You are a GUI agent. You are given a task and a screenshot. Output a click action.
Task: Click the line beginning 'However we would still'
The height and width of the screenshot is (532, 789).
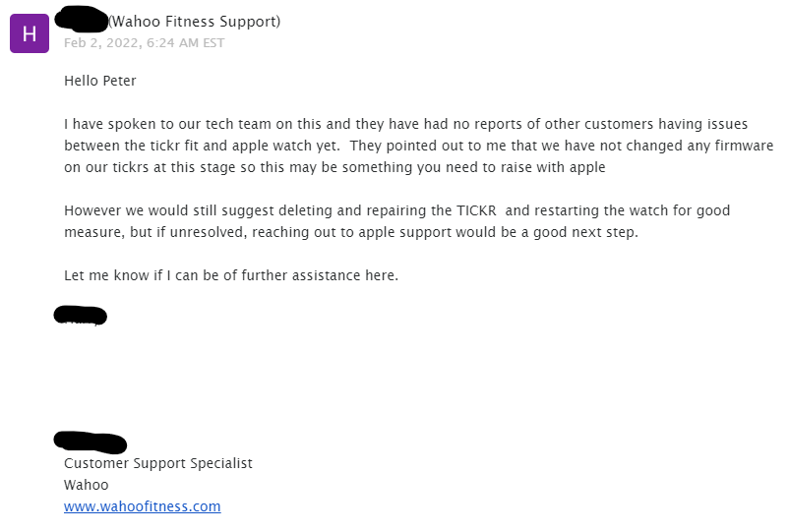pos(397,210)
